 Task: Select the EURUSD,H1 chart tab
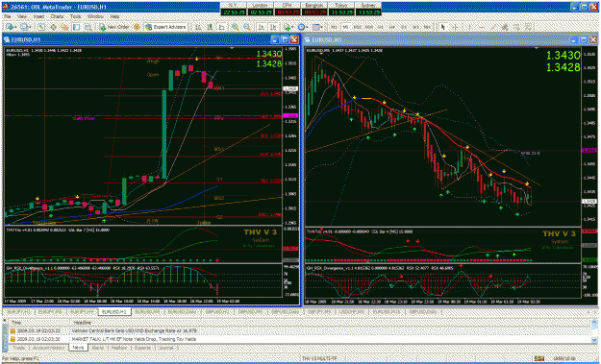coord(113,312)
